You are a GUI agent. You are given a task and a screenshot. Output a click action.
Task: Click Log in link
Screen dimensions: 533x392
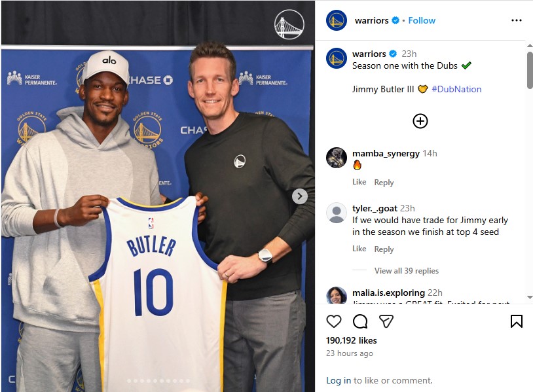[x=339, y=380]
